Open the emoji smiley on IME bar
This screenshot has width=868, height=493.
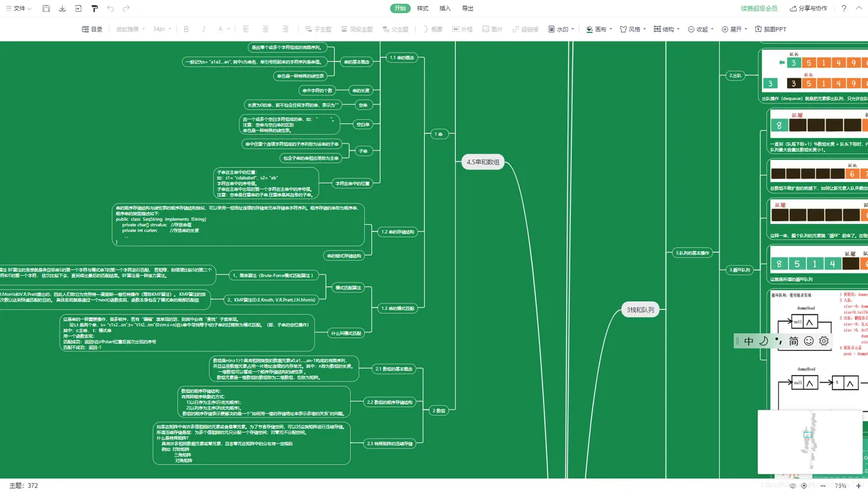[x=808, y=341]
